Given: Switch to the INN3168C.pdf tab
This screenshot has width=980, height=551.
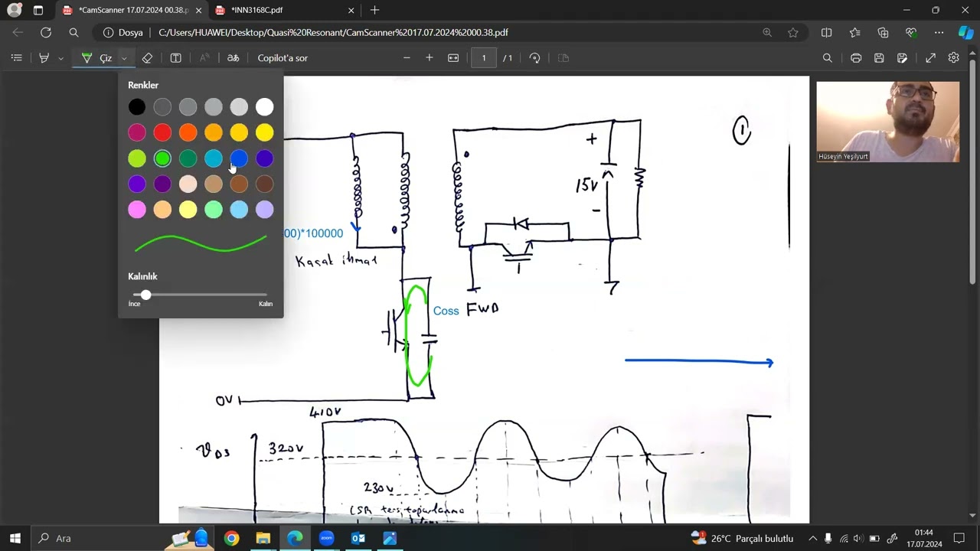Looking at the screenshot, I should [284, 11].
